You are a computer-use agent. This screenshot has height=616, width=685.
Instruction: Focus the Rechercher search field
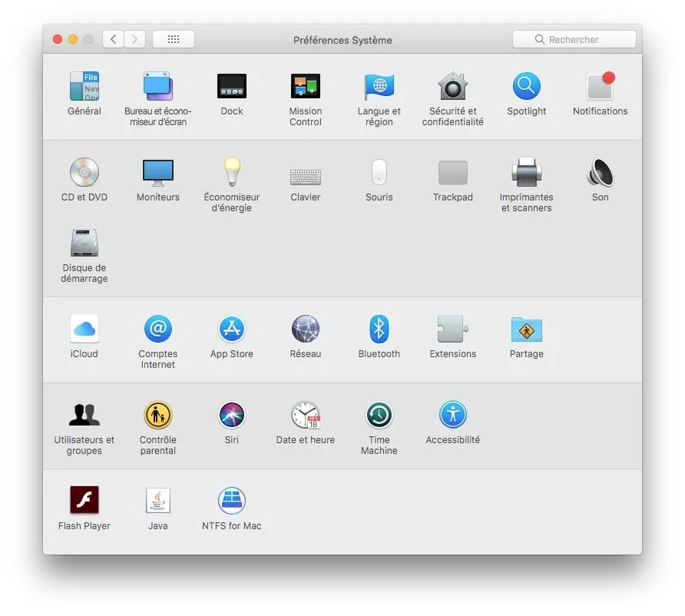pos(574,39)
